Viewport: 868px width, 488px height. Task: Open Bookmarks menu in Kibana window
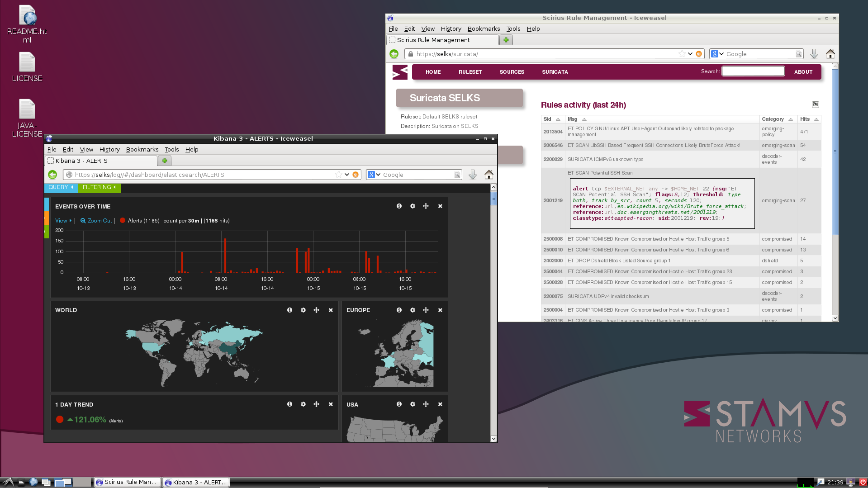[142, 149]
